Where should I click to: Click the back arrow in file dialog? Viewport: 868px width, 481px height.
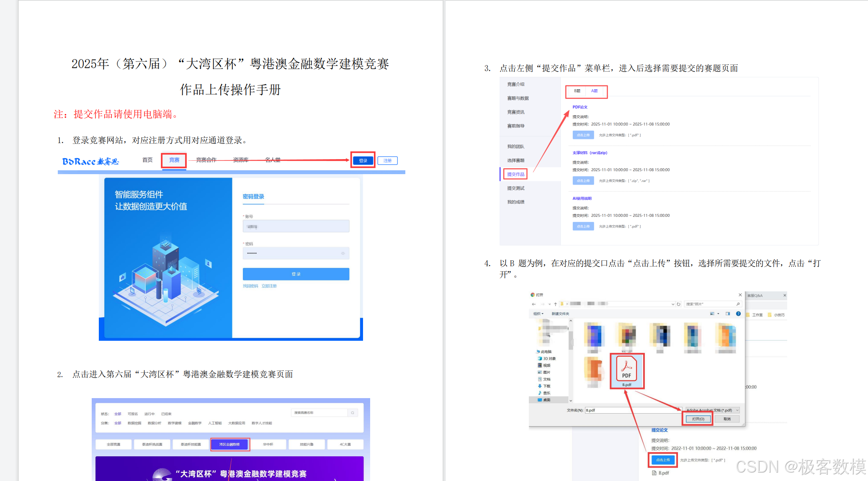(x=533, y=304)
